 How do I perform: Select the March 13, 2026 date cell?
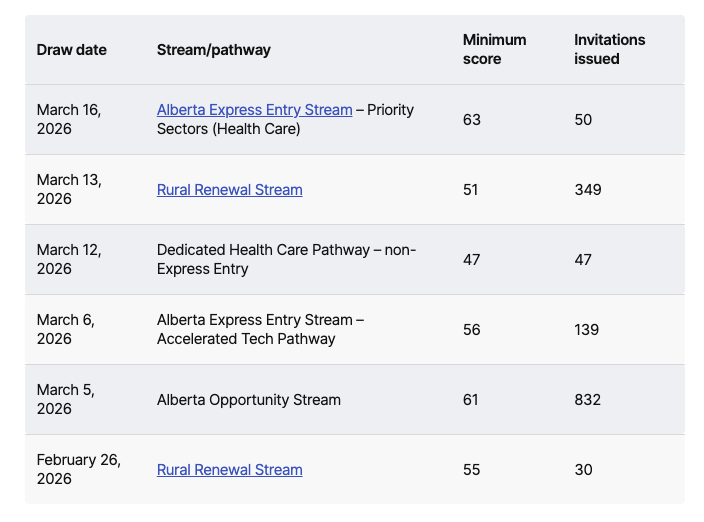click(69, 189)
